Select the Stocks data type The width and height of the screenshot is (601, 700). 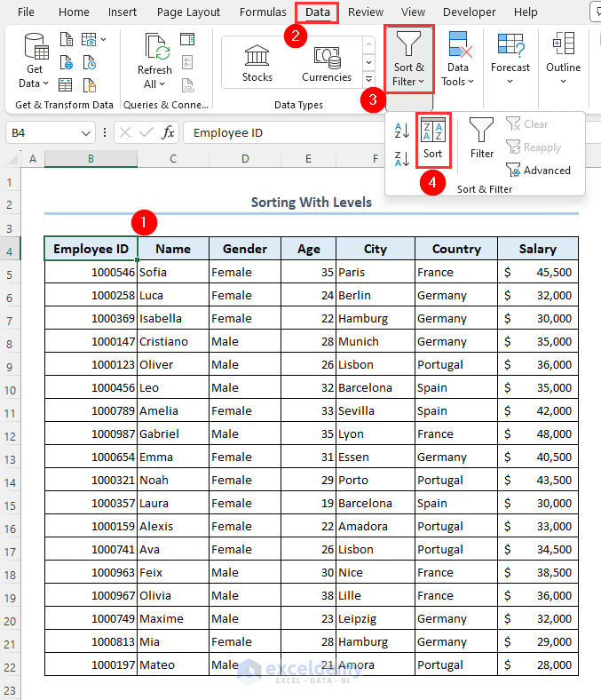(257, 63)
